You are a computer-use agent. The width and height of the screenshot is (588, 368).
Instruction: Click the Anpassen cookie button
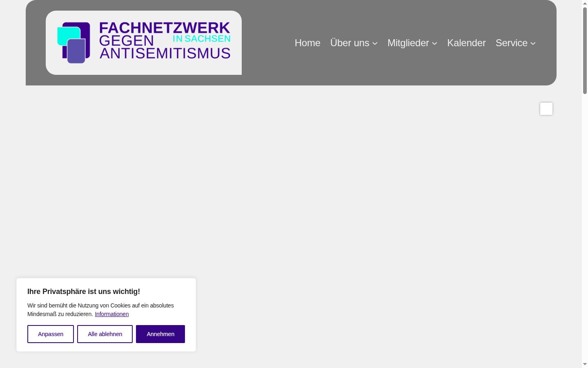click(x=51, y=334)
